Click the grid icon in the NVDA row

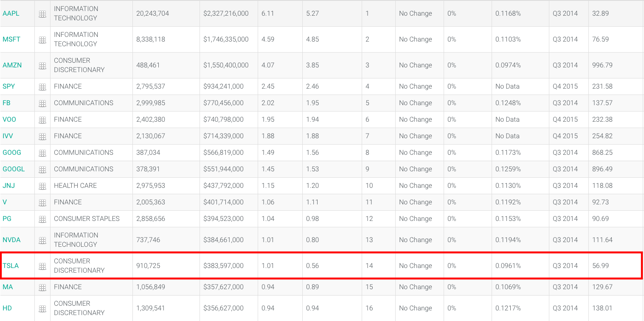42,240
